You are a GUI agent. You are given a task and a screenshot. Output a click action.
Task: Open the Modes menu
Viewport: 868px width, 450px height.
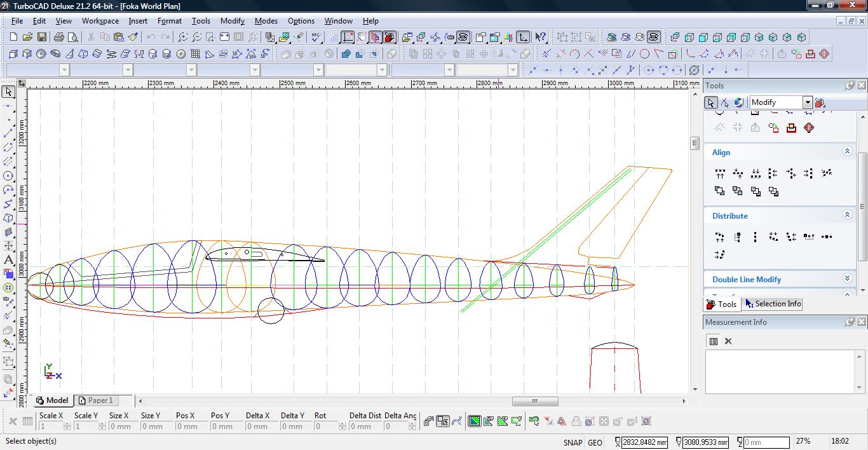[x=266, y=21]
